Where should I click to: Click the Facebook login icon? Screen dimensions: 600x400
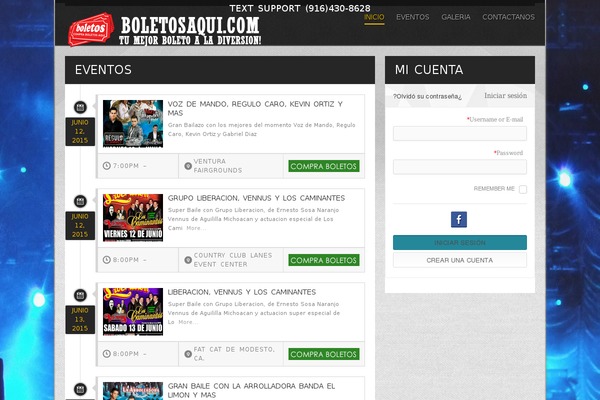[x=459, y=219]
